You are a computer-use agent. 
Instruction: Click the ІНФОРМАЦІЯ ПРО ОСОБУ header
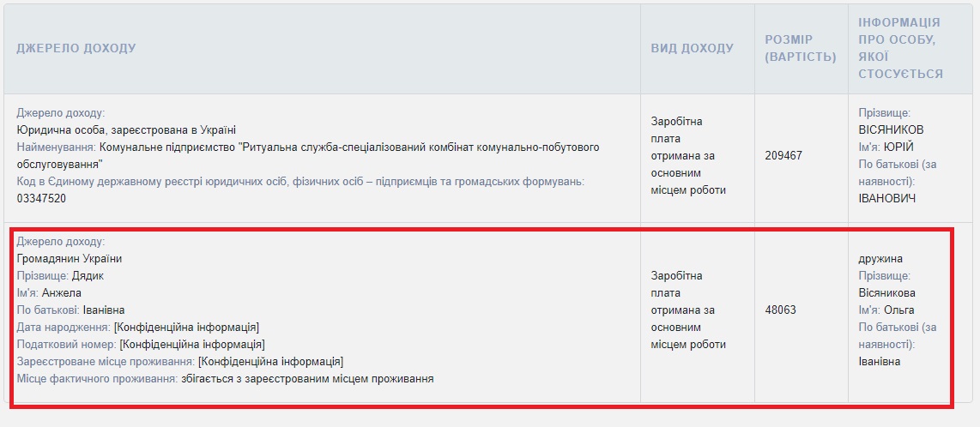click(901, 48)
